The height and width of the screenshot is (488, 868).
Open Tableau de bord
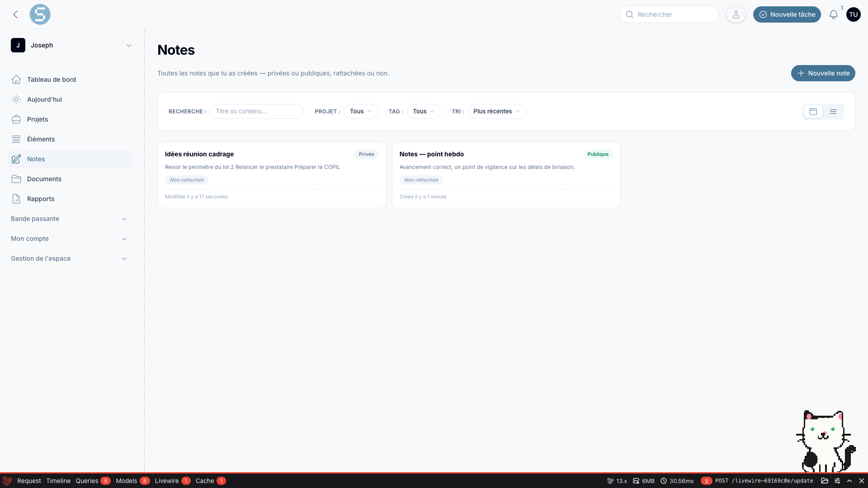(x=70, y=80)
